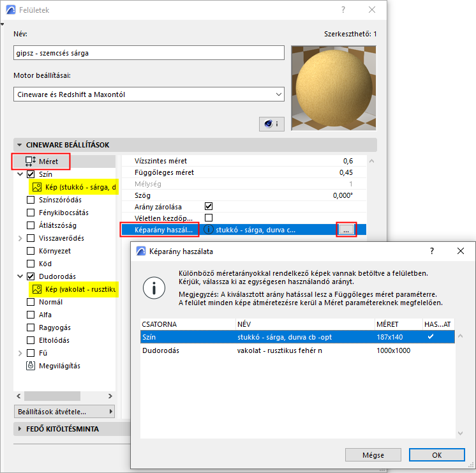Click the help question mark in Képarány dialog
The width and height of the screenshot is (476, 473).
click(x=432, y=251)
